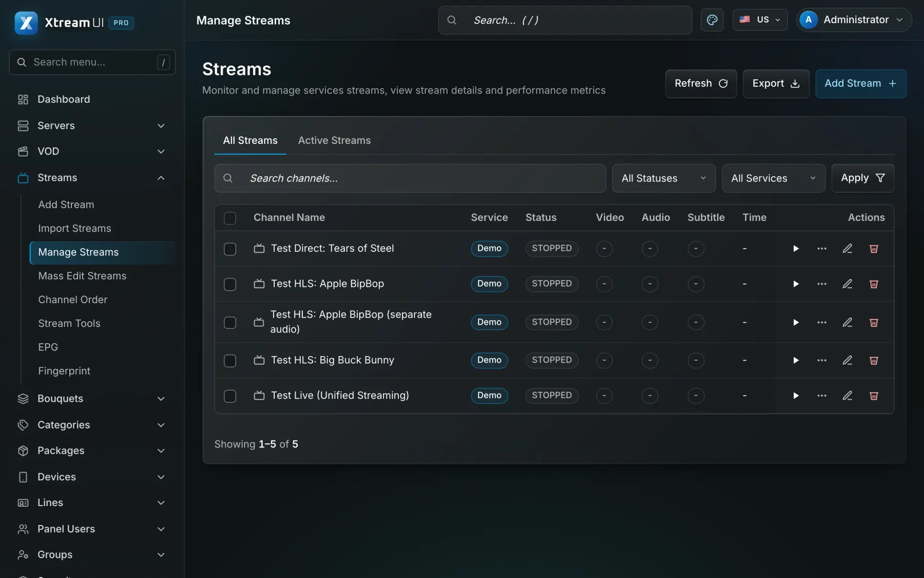Select the All Streams tab
Image resolution: width=924 pixels, height=578 pixels.
click(250, 141)
